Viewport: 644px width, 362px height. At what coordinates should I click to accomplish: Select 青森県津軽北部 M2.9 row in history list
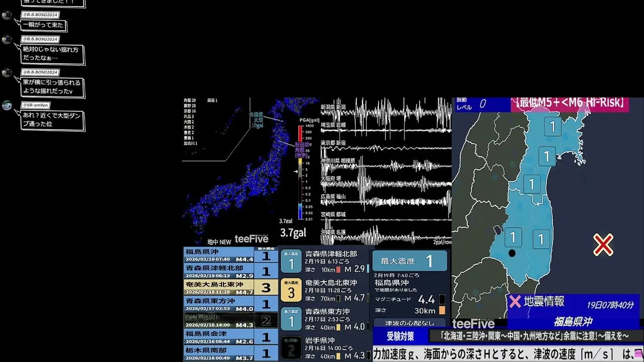230,271
